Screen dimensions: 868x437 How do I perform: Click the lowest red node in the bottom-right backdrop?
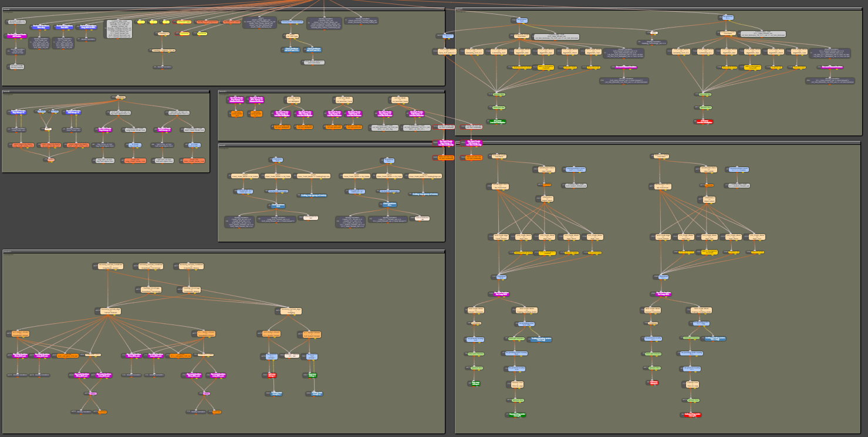692,415
